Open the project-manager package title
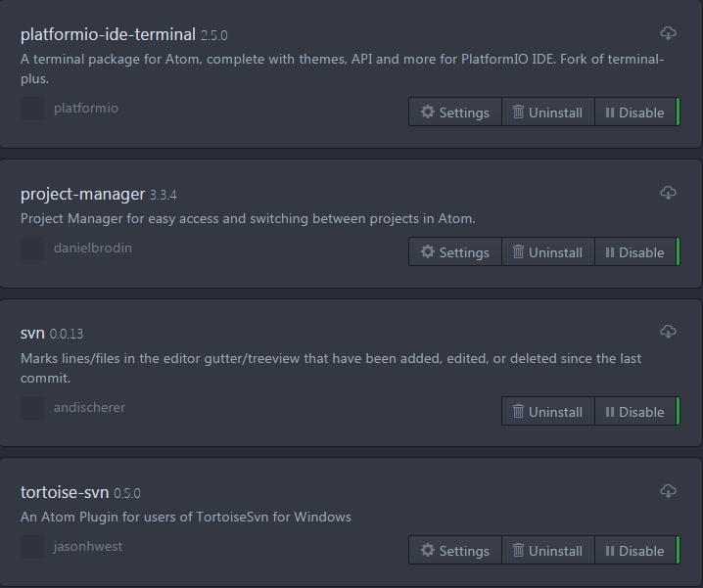The width and height of the screenshot is (703, 588). coord(82,194)
